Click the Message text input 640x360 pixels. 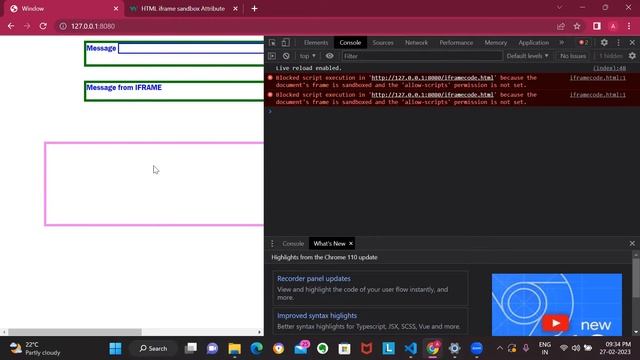tap(191, 48)
